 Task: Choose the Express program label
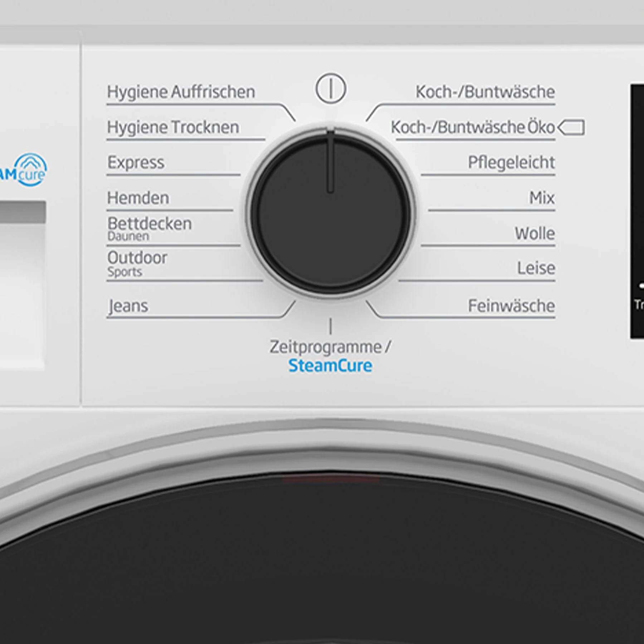coord(136,163)
